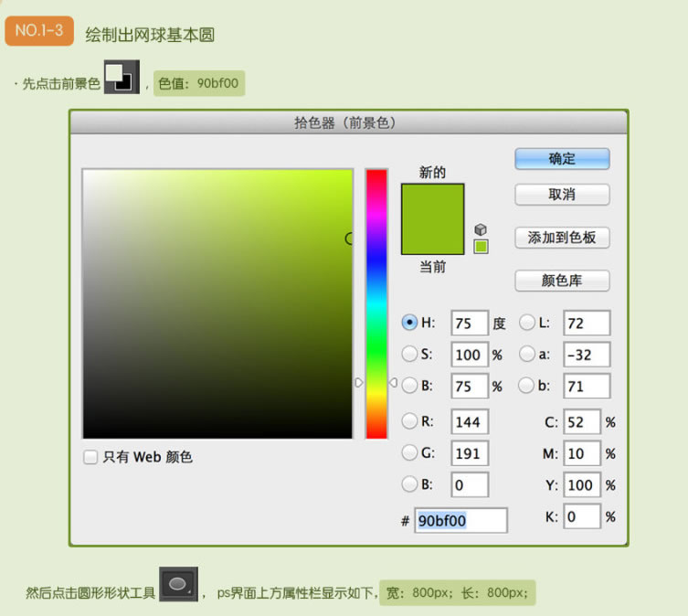Click the 添加到色板 button
Screen dimensions: 688x616
(562, 238)
